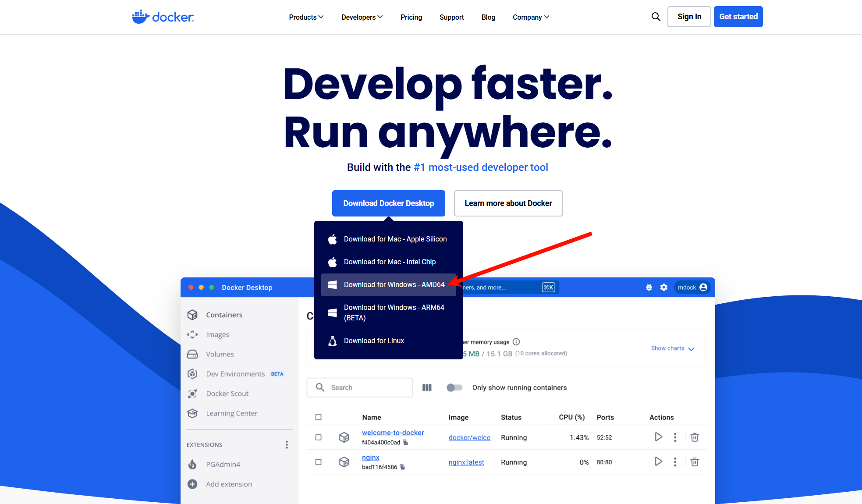Delete the welcome-to-docker container trash icon
The image size is (862, 504).
coord(695,437)
